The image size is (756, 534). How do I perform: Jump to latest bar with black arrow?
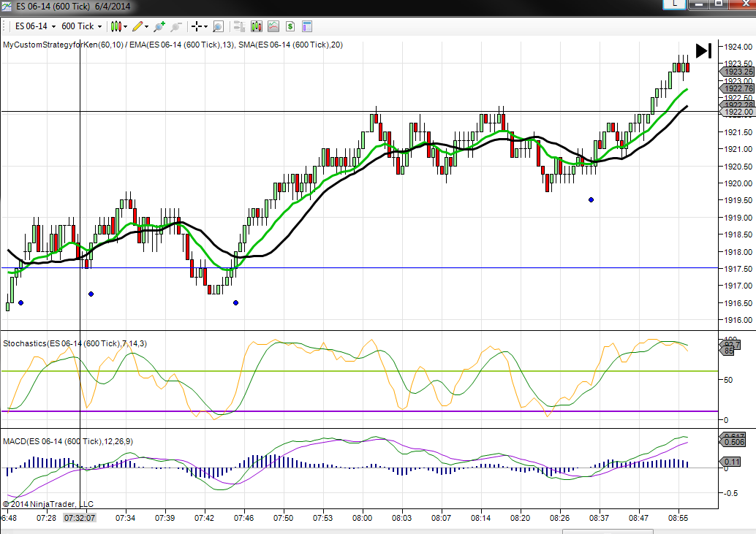click(703, 50)
